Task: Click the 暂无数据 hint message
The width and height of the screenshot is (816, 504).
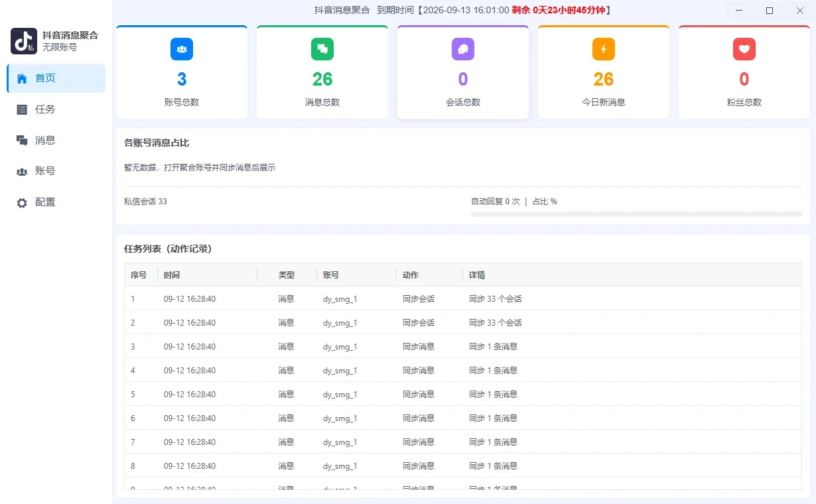Action: point(200,168)
